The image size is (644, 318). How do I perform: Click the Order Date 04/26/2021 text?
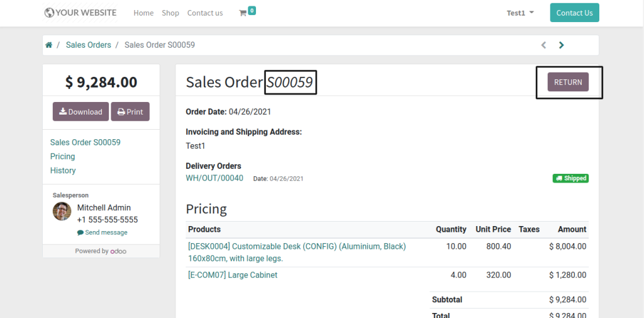228,112
